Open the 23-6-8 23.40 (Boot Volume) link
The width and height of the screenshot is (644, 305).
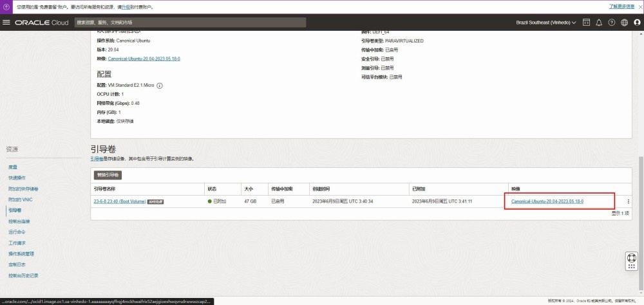coord(120,201)
